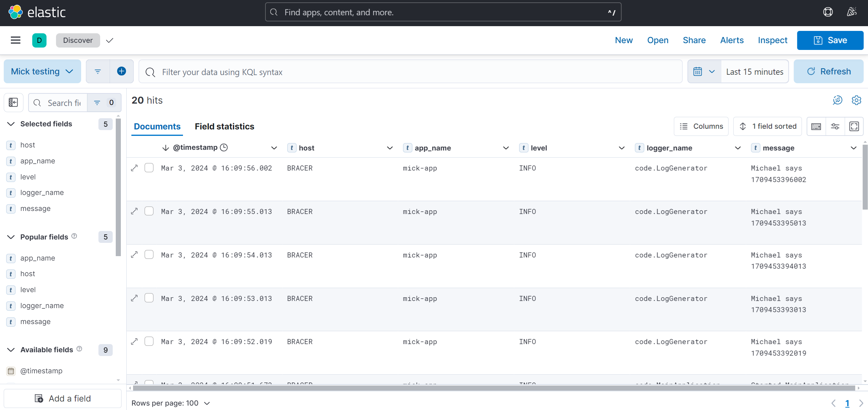Collapse the Selected fields section

tap(11, 124)
